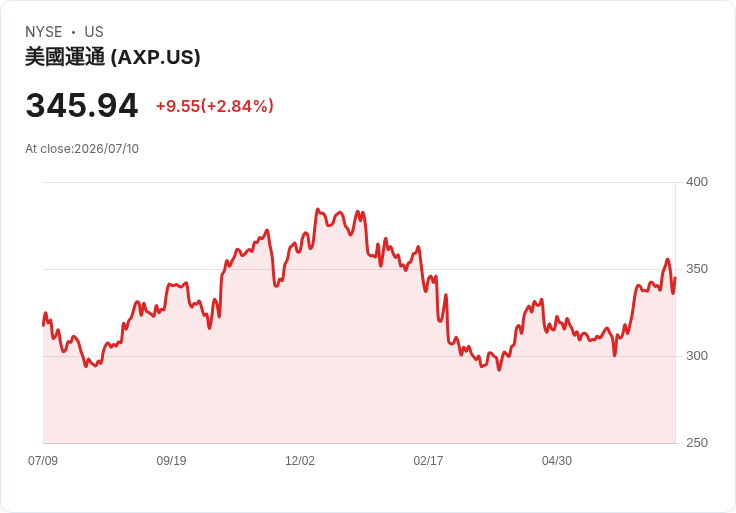This screenshot has height=513, width=736.
Task: Click the US market label
Action: pyautogui.click(x=94, y=32)
